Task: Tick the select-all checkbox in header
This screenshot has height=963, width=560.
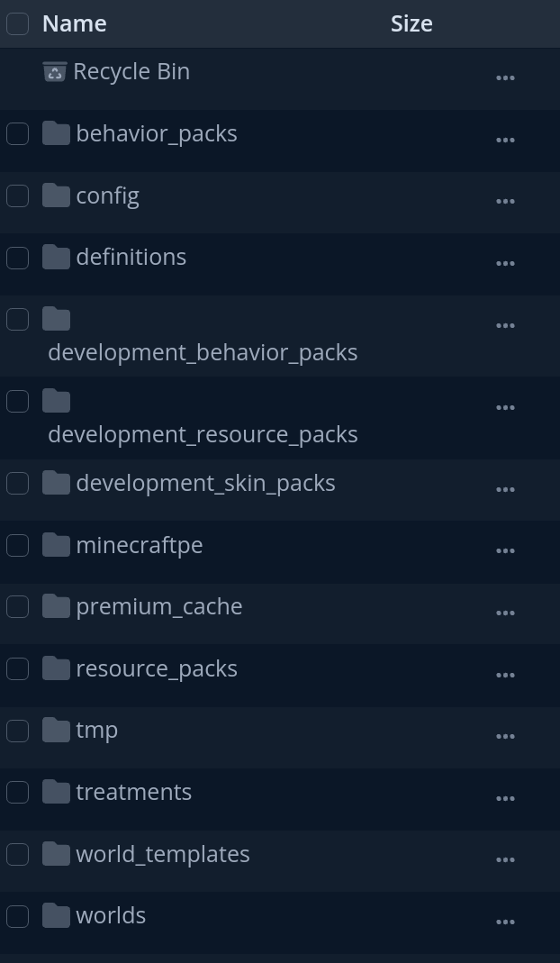Action: point(18,23)
